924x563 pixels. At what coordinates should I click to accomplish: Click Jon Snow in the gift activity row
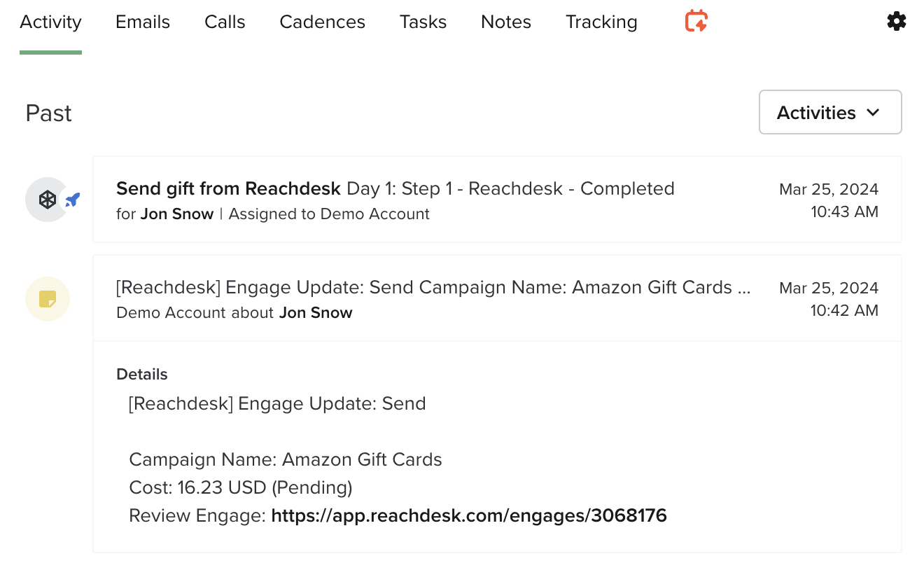[x=177, y=214]
